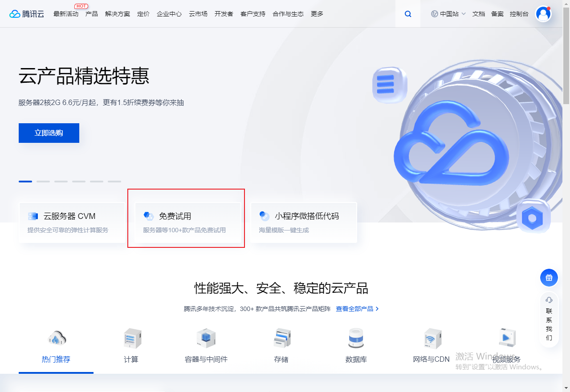
Task: Select the 云服务器 CVM card icon
Action: tap(33, 216)
